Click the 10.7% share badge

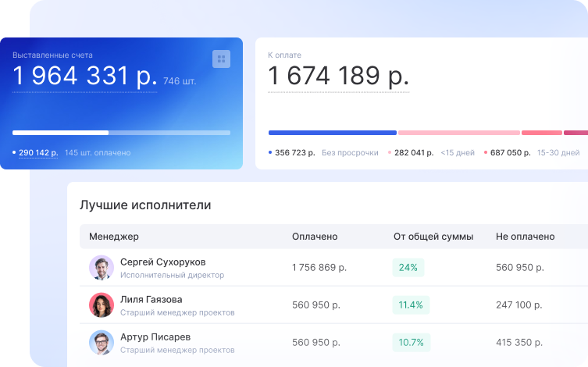(x=411, y=343)
